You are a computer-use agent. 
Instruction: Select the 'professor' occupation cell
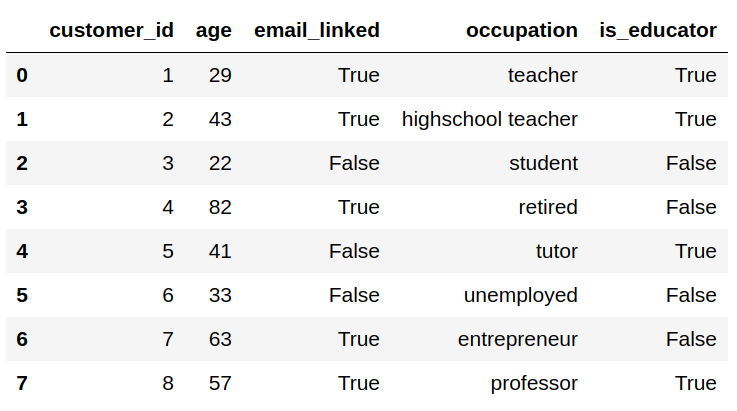click(x=534, y=383)
